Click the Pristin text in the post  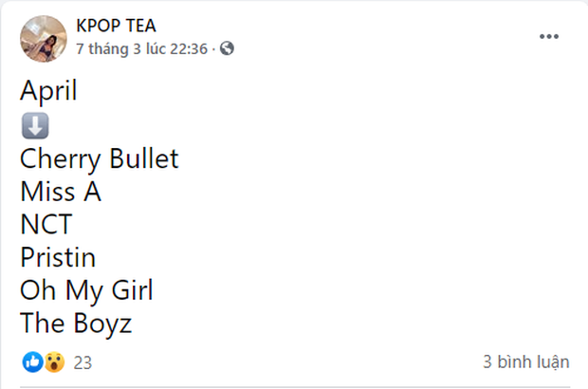click(x=57, y=257)
